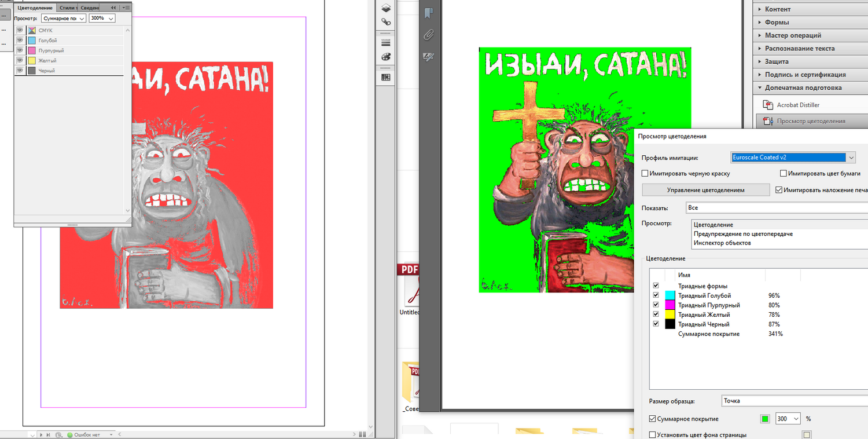Open the Показать dropdown set to Все
868x439 pixels.
(777, 207)
